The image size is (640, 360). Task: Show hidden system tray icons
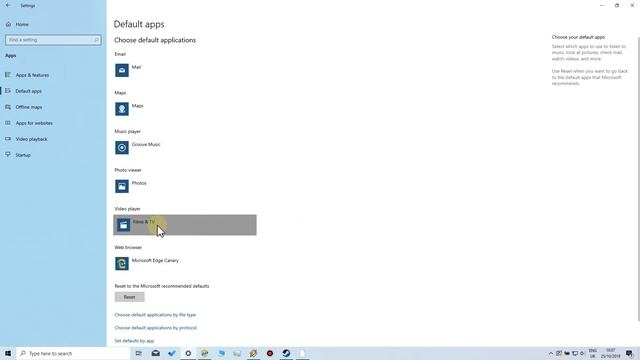(551, 353)
